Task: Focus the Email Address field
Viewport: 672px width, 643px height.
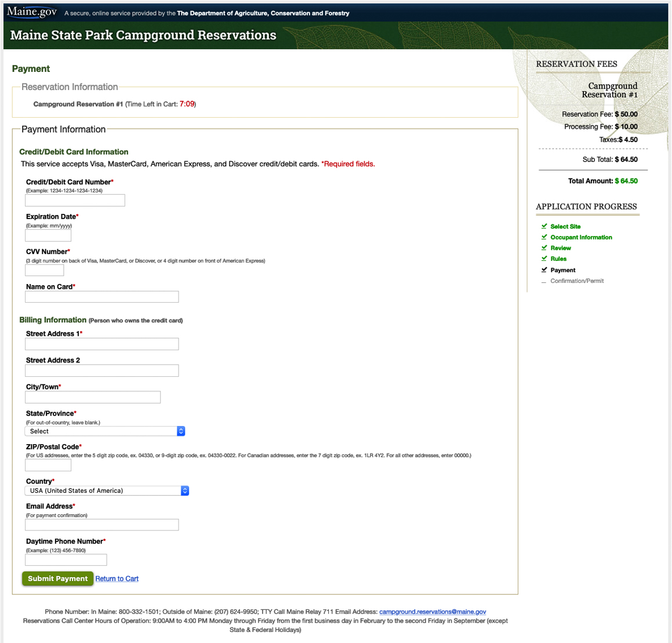Action: 102,525
